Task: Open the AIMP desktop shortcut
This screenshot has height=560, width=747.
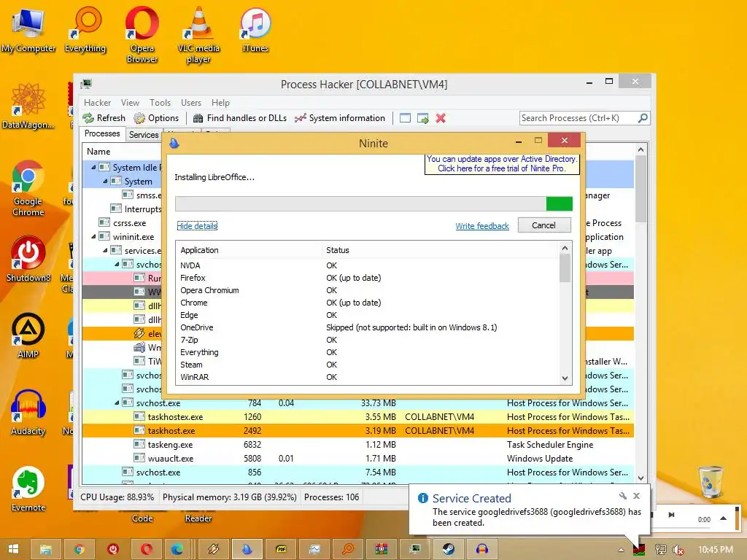Action: (x=28, y=335)
